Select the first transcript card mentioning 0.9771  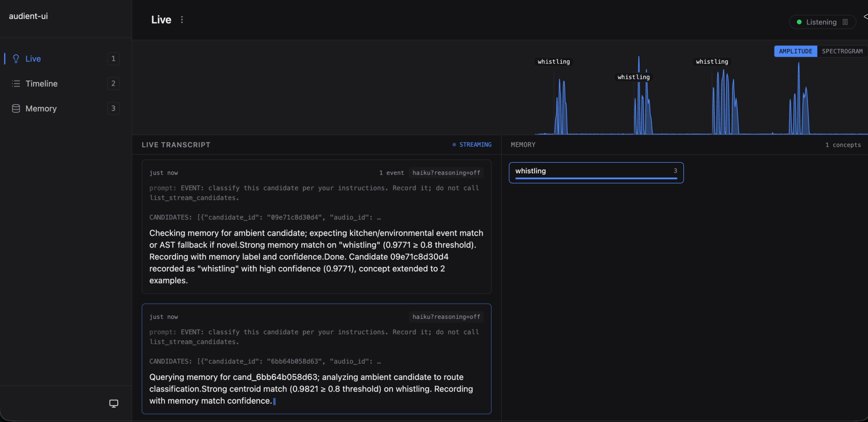[316, 227]
